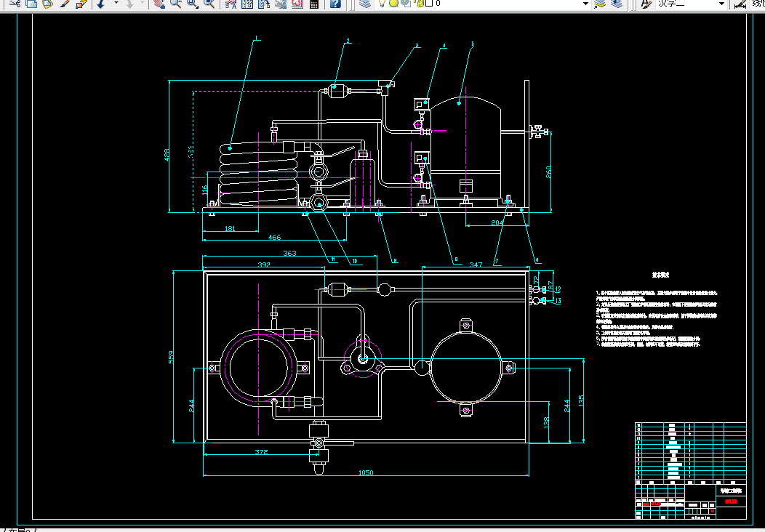Open the Layer Properties Manager icon

pyautogui.click(x=364, y=4)
